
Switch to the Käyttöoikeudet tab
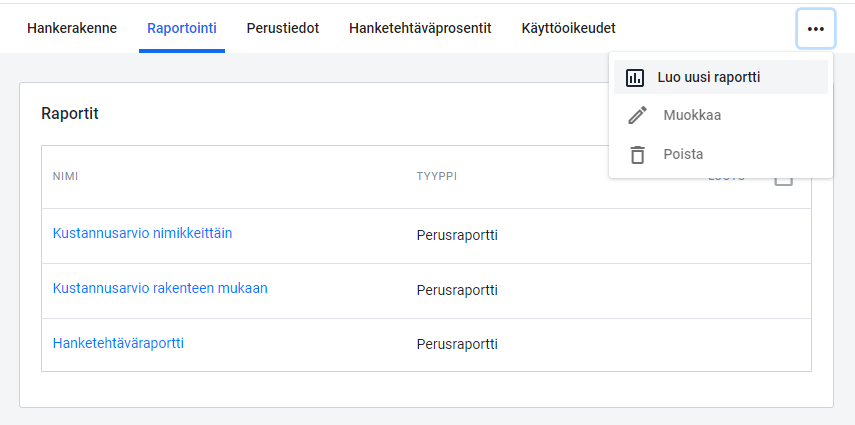[568, 28]
